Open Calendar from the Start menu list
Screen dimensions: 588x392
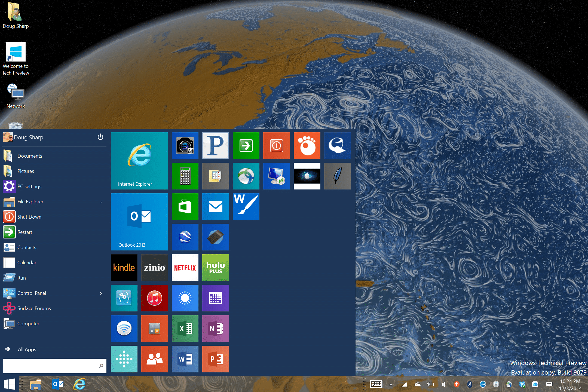click(54, 263)
